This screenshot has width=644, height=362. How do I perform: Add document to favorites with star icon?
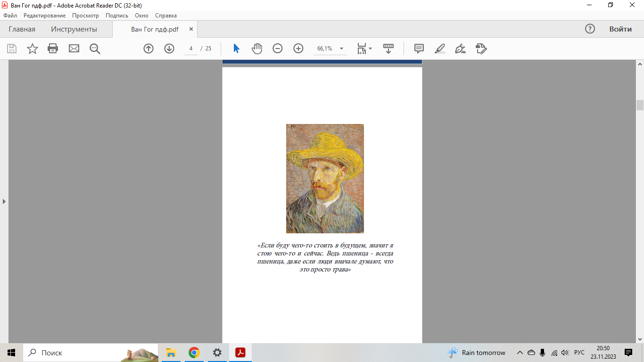coord(33,49)
